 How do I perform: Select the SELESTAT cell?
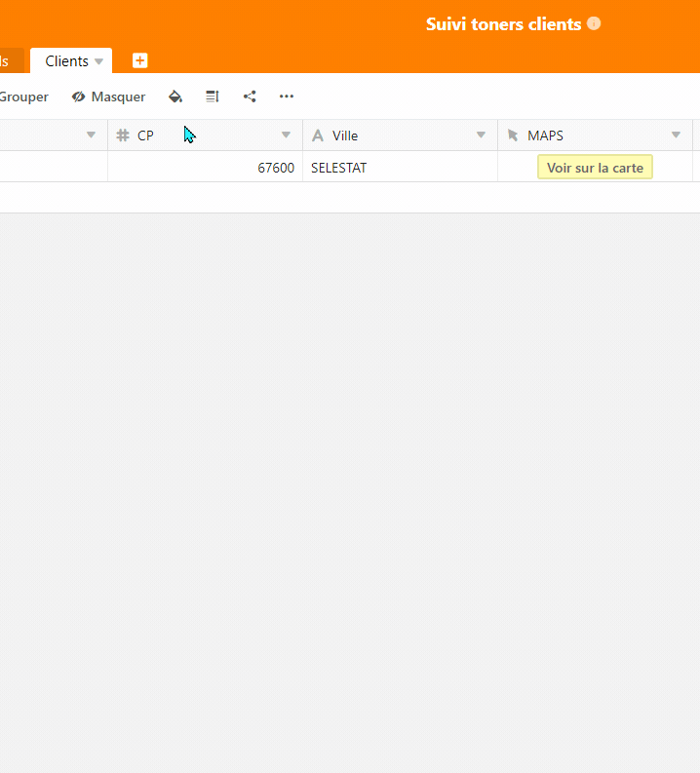[400, 168]
